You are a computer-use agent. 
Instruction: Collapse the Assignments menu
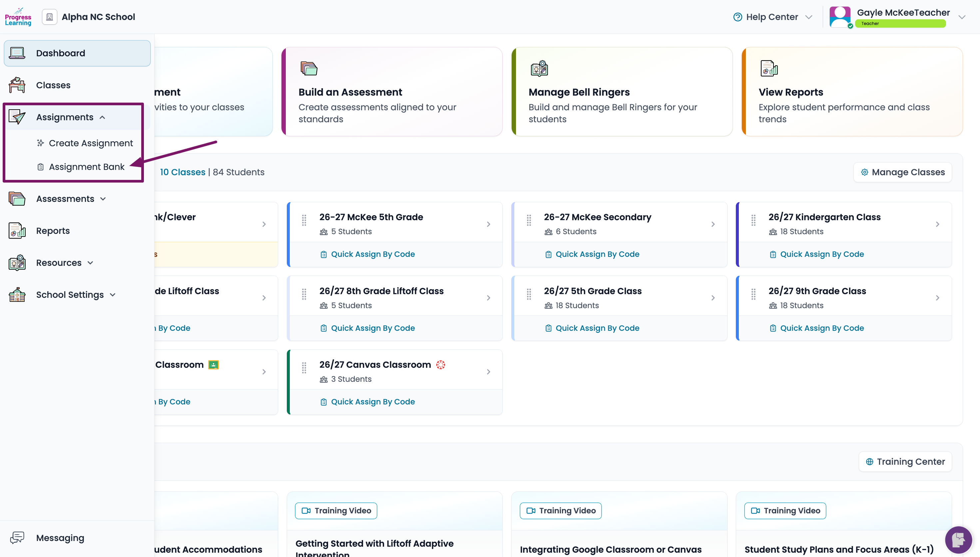(102, 117)
